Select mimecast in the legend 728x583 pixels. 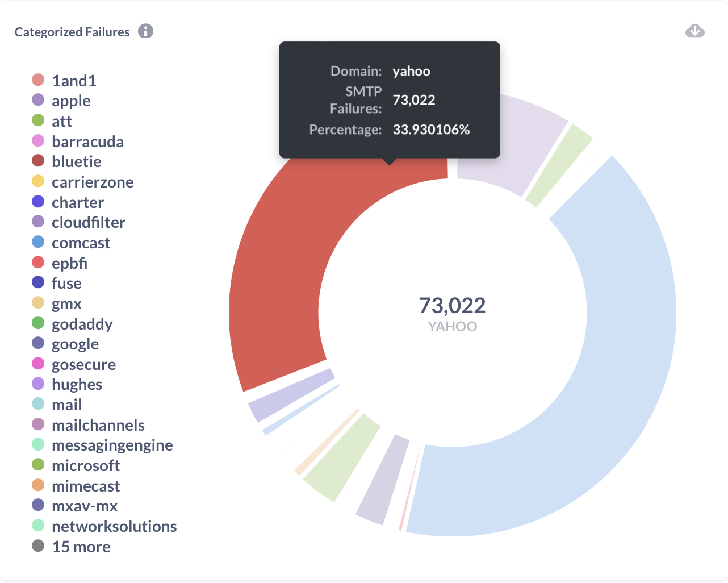click(x=76, y=486)
